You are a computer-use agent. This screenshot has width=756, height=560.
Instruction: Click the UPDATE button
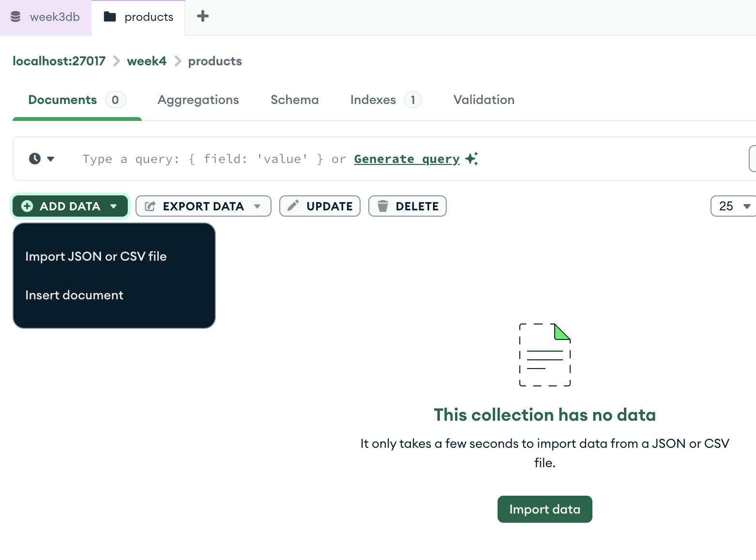tap(320, 206)
